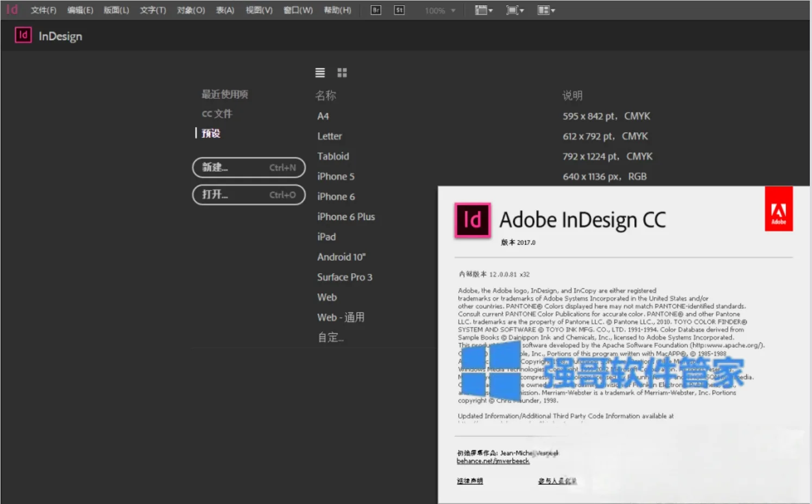Open the Adobe Stock (St) icon
This screenshot has width=812, height=504.
(x=399, y=10)
